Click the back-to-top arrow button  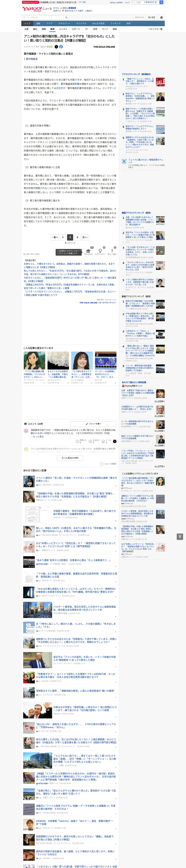click(180, 536)
